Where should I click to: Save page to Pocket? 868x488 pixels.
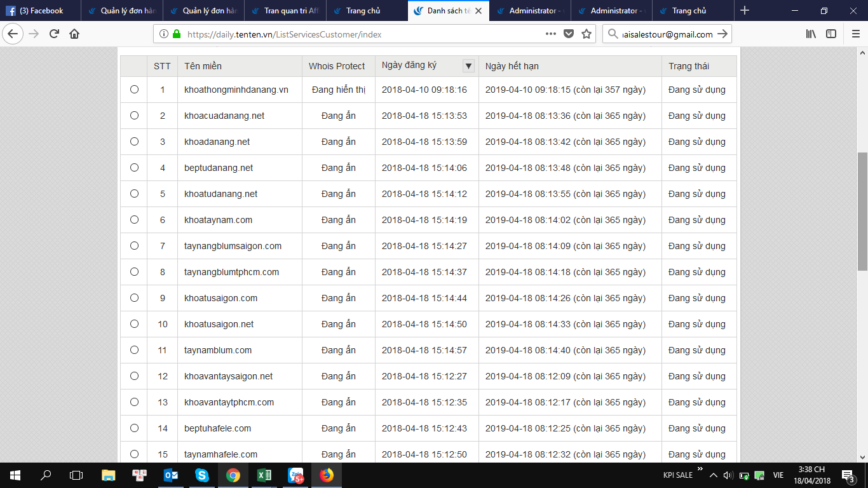pos(569,34)
